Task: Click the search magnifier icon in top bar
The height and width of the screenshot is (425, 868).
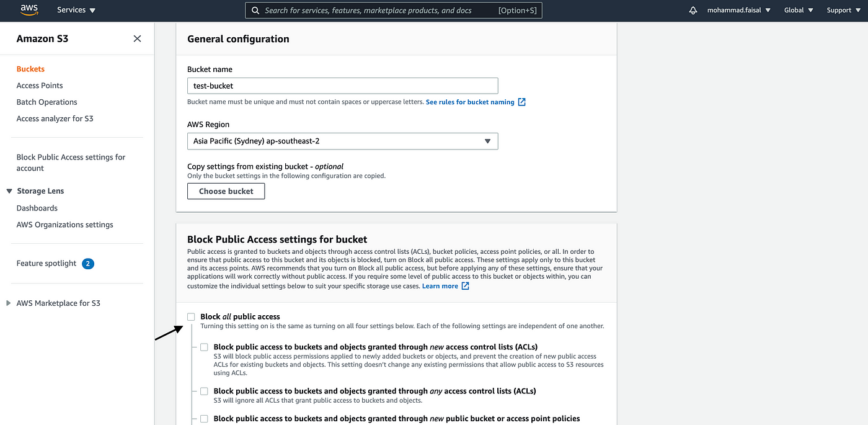Action: pyautogui.click(x=256, y=11)
